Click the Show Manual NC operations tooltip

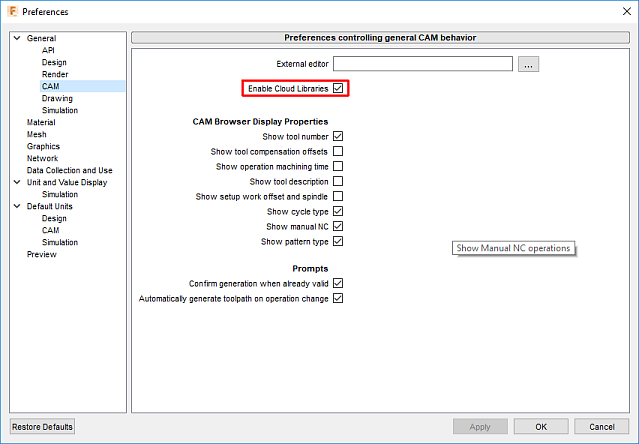pyautogui.click(x=513, y=248)
